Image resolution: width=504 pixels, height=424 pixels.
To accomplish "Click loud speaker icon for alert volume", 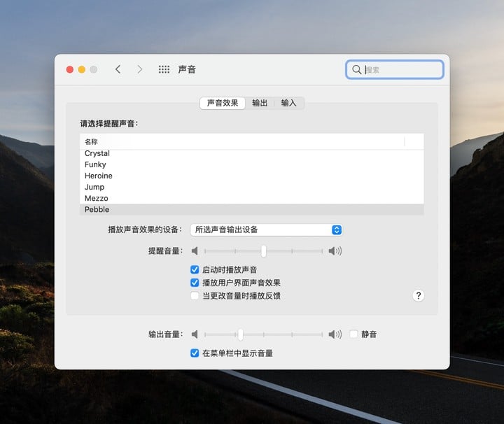I will pos(335,250).
